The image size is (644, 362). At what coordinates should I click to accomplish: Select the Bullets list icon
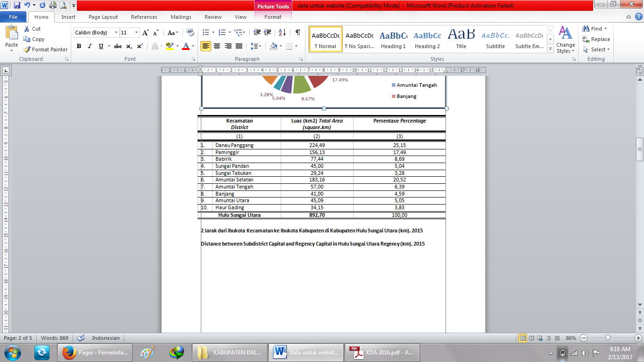[206, 33]
